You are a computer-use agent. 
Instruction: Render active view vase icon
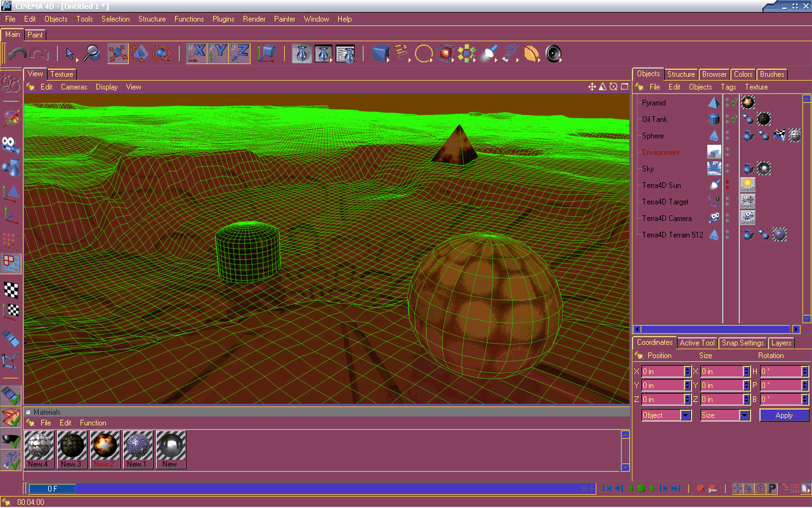302,54
